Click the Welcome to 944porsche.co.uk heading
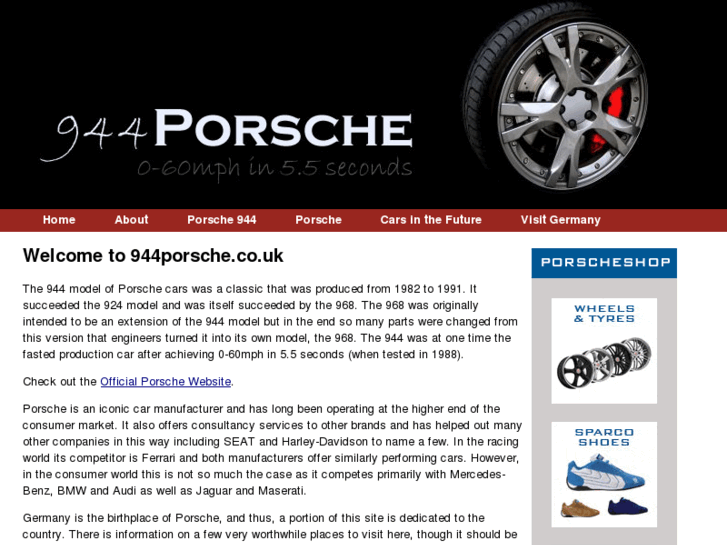 (x=153, y=256)
